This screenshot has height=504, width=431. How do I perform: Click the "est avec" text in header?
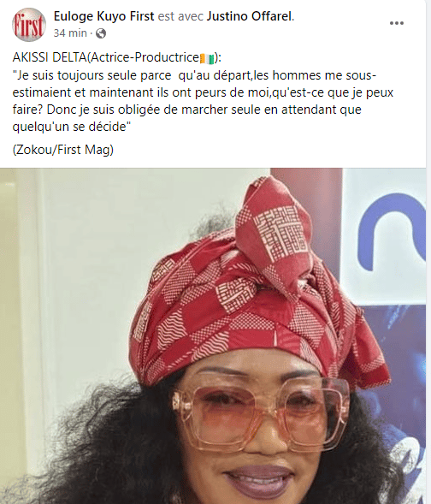click(180, 16)
